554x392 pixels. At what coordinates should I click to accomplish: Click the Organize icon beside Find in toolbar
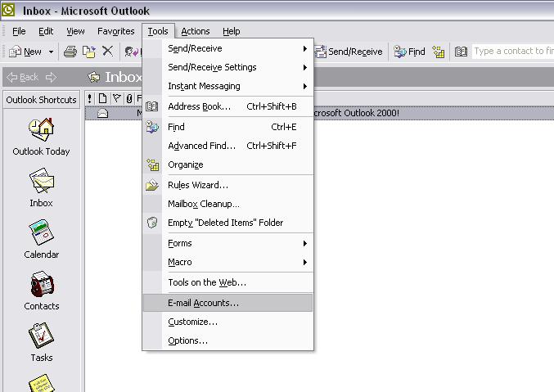(439, 52)
